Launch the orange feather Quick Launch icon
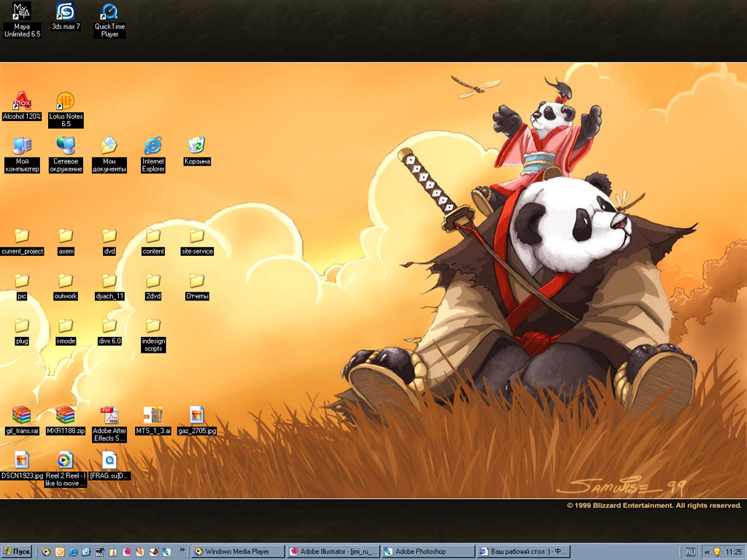This screenshot has width=747, height=560. (x=140, y=552)
